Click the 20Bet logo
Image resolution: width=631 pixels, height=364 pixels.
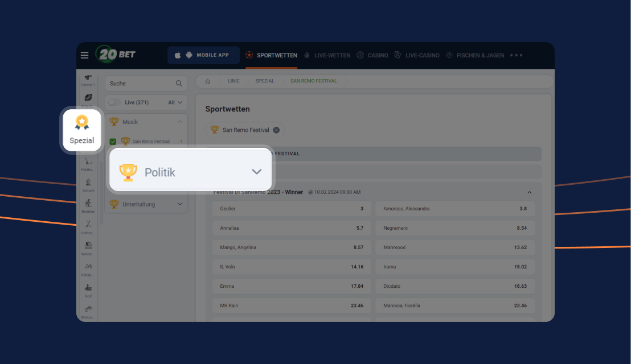point(116,54)
